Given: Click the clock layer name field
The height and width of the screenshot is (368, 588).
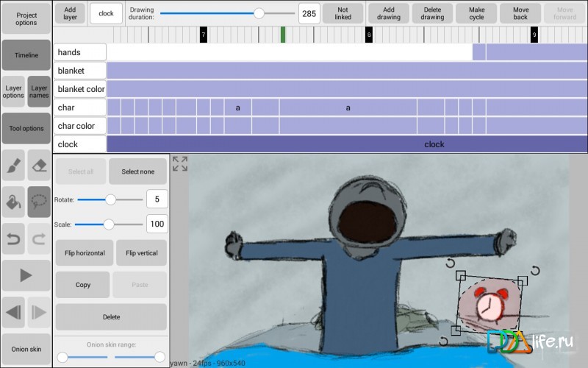Looking at the screenshot, I should 106,13.
